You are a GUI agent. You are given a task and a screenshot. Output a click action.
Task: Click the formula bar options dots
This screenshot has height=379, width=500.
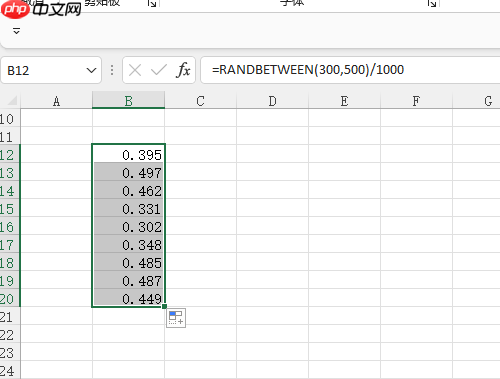tap(112, 70)
